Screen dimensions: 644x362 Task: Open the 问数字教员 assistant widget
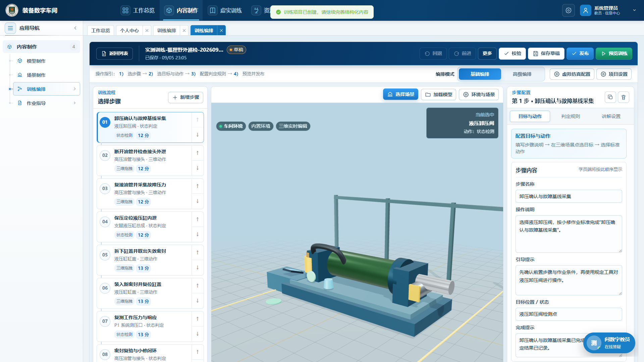click(x=609, y=343)
